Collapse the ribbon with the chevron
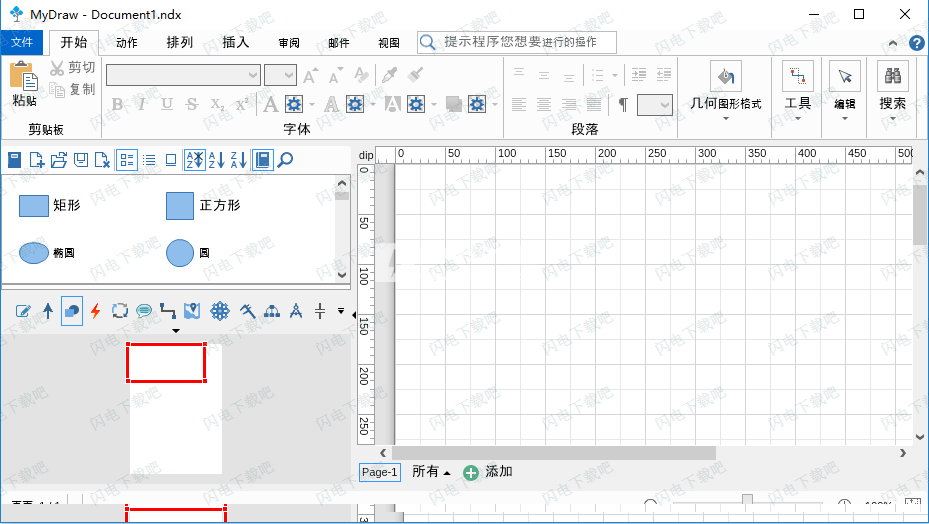 click(x=893, y=43)
